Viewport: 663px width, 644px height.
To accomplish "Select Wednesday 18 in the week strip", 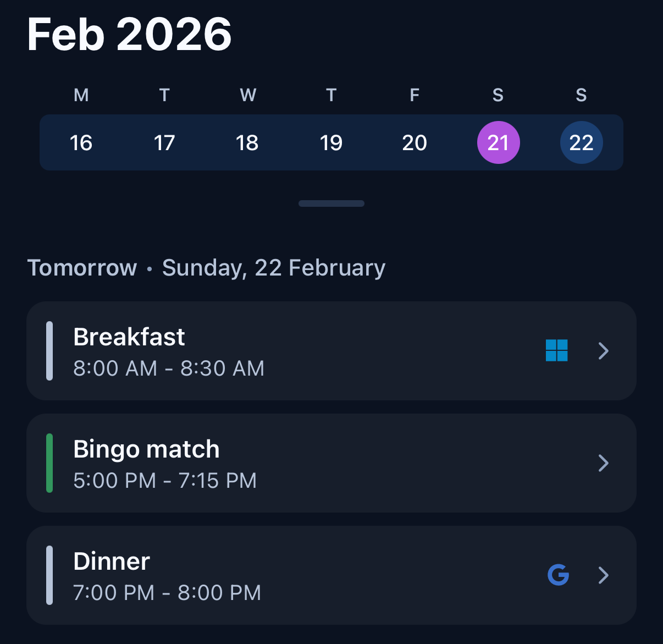I will pos(247,143).
